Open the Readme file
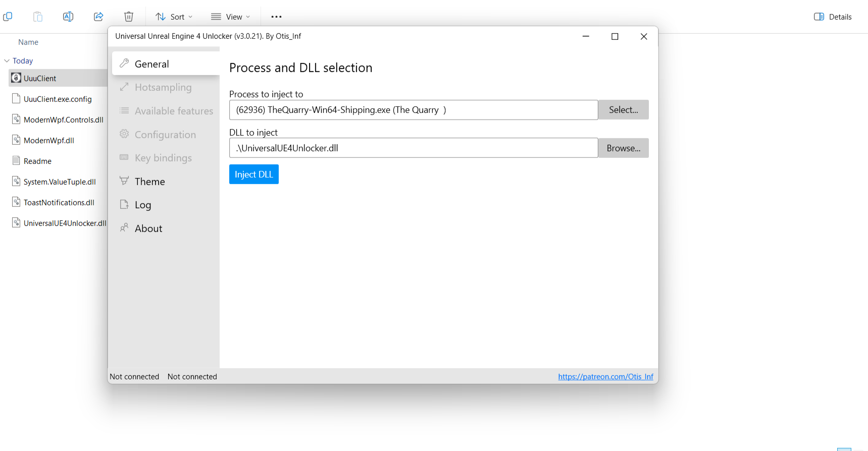The width and height of the screenshot is (868, 451). pos(37,161)
